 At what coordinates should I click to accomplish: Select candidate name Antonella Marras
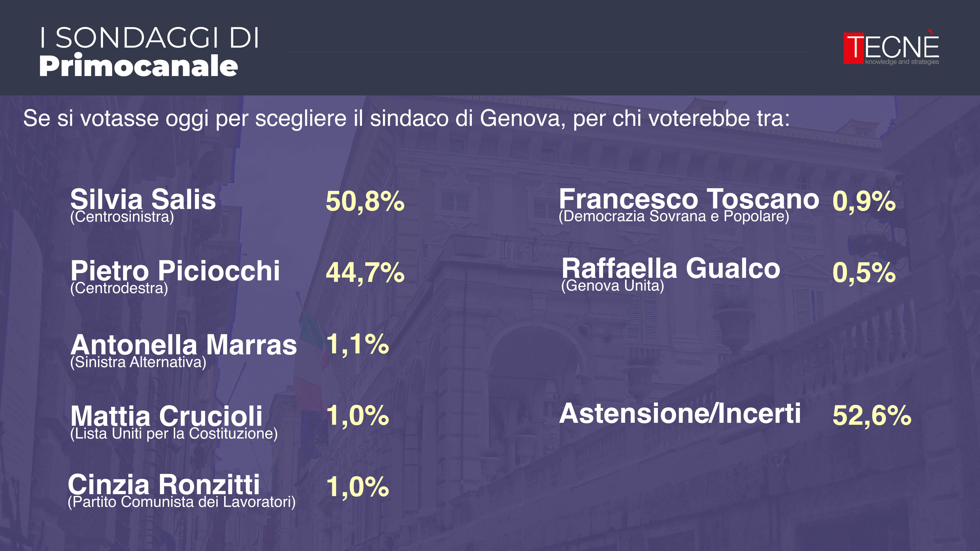183,345
